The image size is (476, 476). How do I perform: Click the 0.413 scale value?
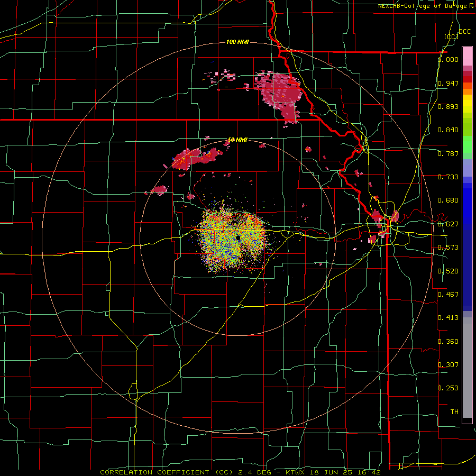click(448, 318)
